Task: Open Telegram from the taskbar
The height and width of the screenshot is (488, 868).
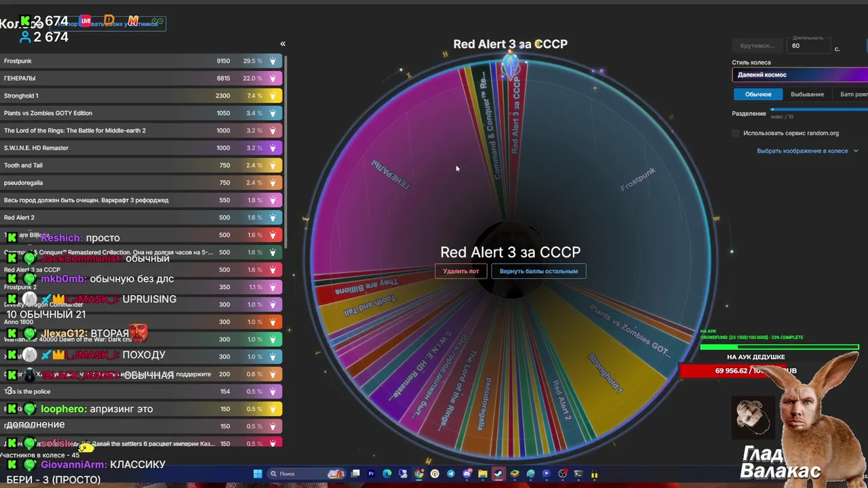Action: coord(451,474)
